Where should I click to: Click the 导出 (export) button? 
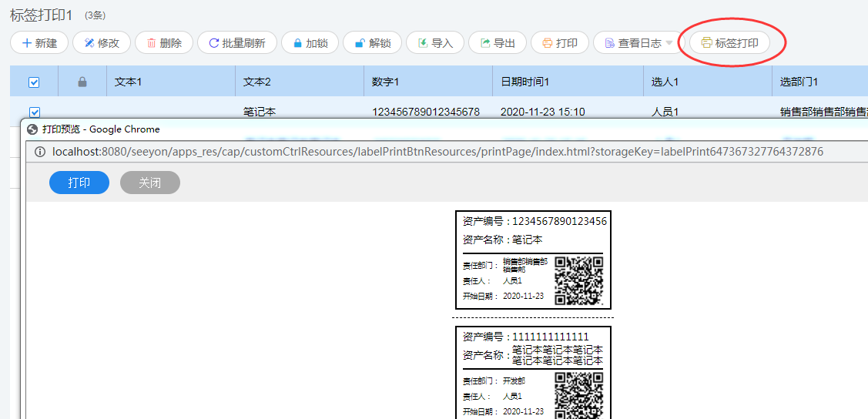[497, 42]
